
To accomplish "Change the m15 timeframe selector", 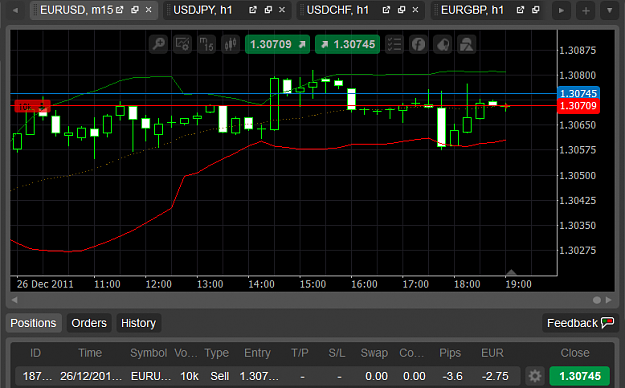I will [206, 44].
